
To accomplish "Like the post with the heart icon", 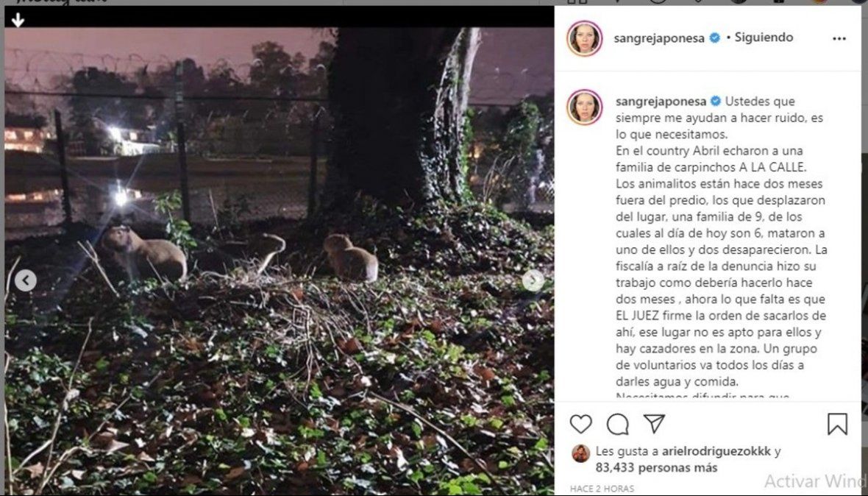I will (x=581, y=424).
